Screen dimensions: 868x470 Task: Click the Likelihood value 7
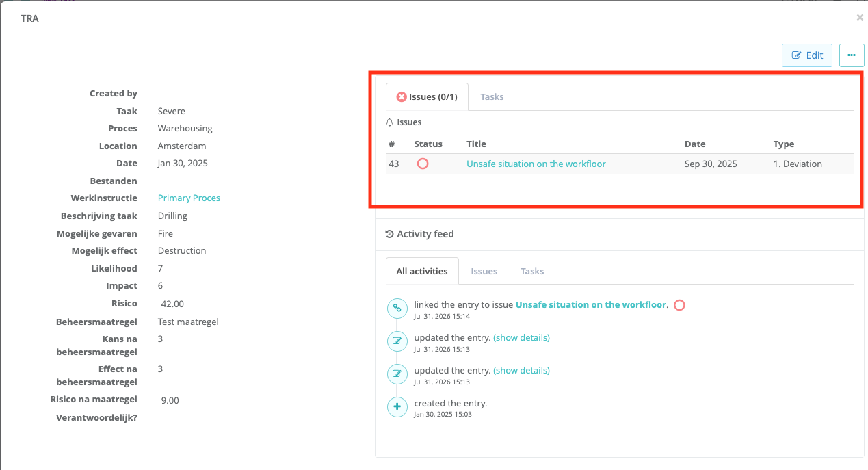pos(161,268)
